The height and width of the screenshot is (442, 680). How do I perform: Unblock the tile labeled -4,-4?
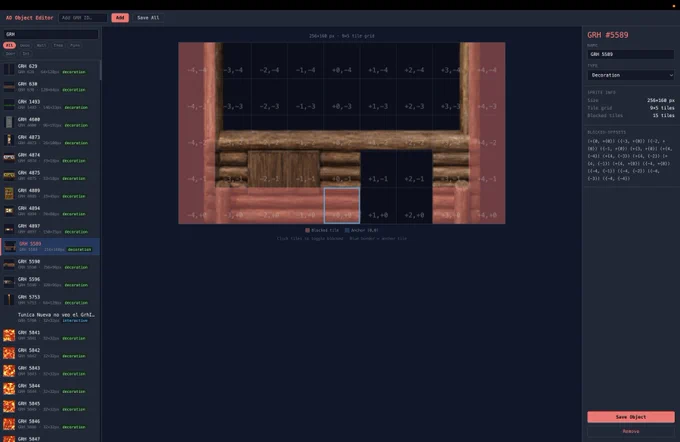(x=196, y=60)
